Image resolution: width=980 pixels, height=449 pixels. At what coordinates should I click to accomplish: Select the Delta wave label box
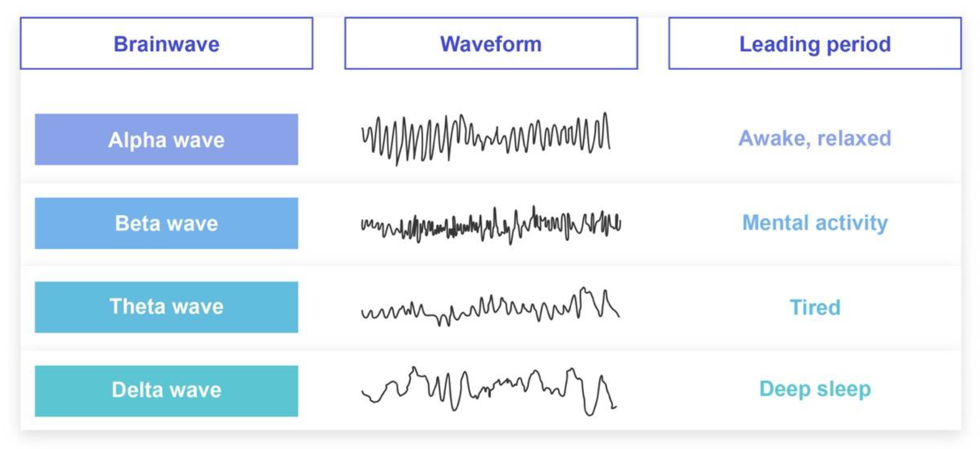tap(166, 390)
